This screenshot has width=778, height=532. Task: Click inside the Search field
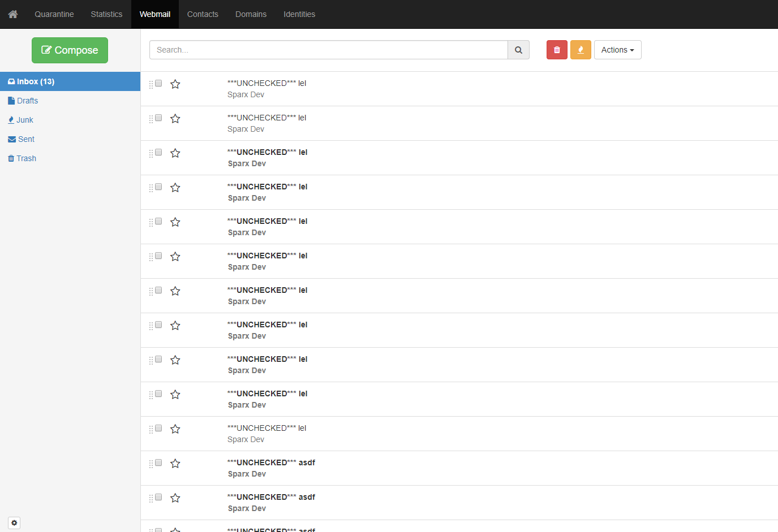(x=328, y=50)
